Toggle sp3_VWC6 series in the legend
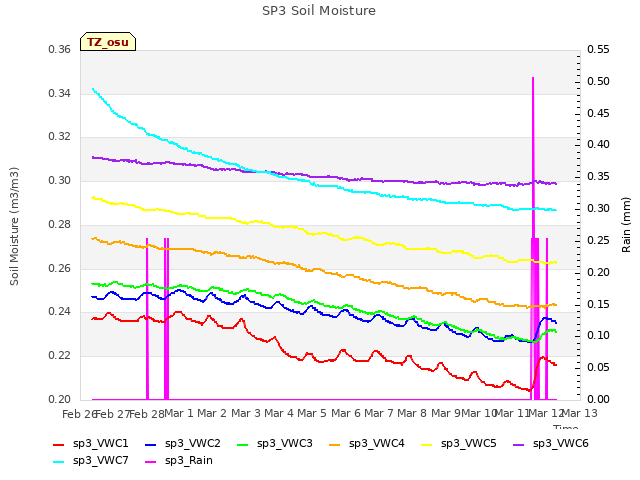640x480 pixels. [x=551, y=444]
